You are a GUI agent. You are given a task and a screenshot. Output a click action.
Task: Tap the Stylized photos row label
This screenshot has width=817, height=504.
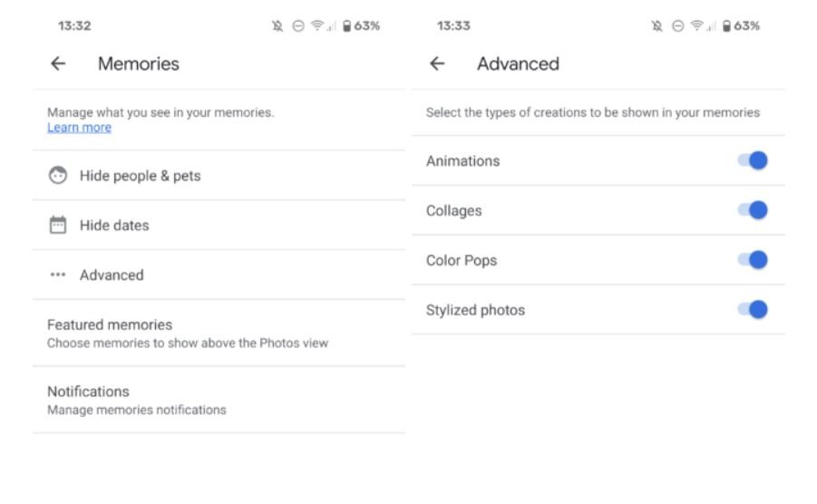coord(475,310)
